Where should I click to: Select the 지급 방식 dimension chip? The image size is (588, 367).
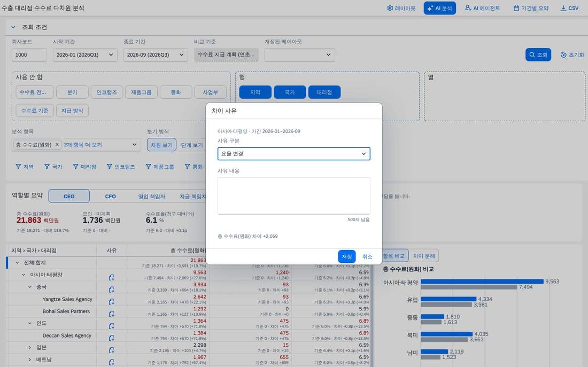pyautogui.click(x=72, y=111)
